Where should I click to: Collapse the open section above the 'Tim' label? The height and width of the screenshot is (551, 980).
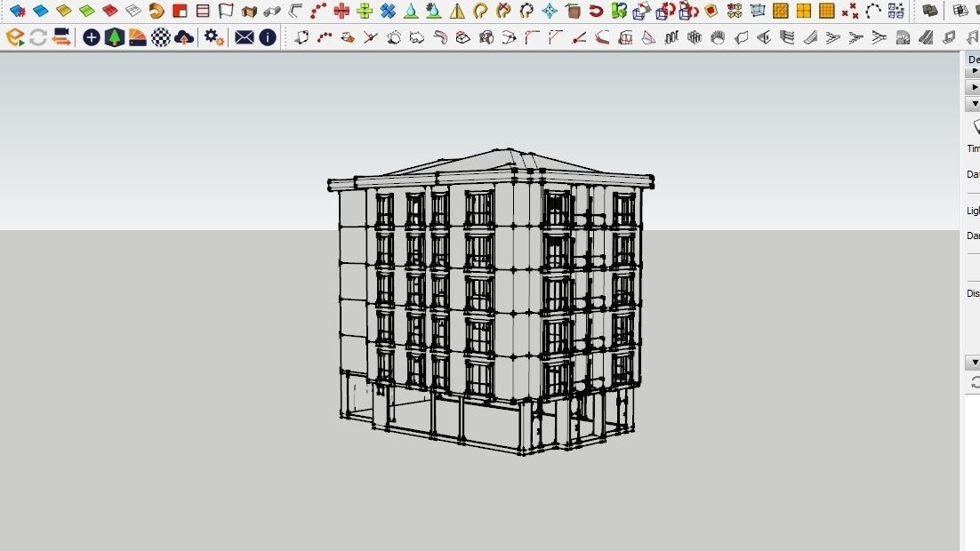(974, 104)
